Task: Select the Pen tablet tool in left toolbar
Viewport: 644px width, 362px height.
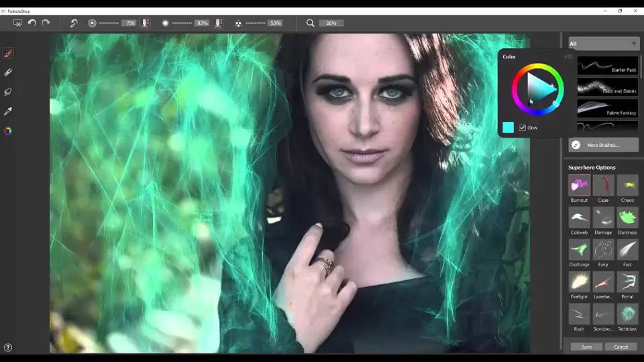Action: tap(8, 92)
